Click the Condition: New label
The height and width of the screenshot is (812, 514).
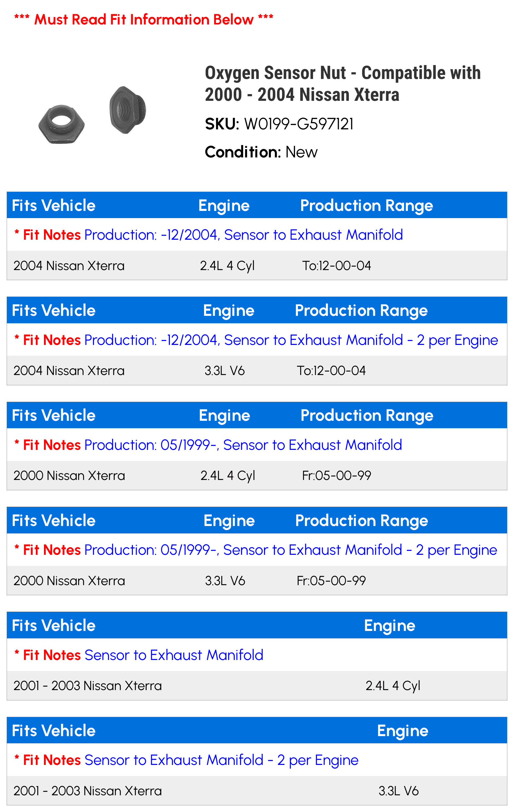[261, 152]
